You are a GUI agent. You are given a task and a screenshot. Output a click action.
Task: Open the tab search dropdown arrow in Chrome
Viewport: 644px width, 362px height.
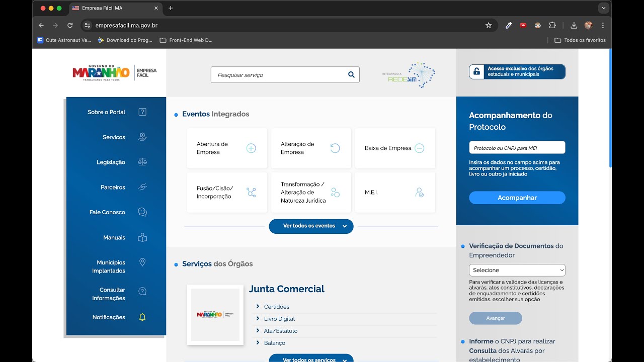pyautogui.click(x=604, y=8)
